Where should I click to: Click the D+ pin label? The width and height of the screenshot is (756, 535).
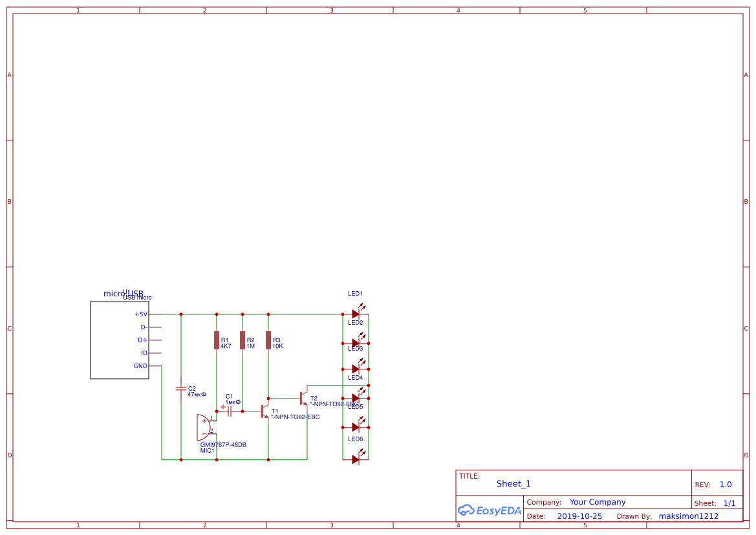click(x=142, y=340)
